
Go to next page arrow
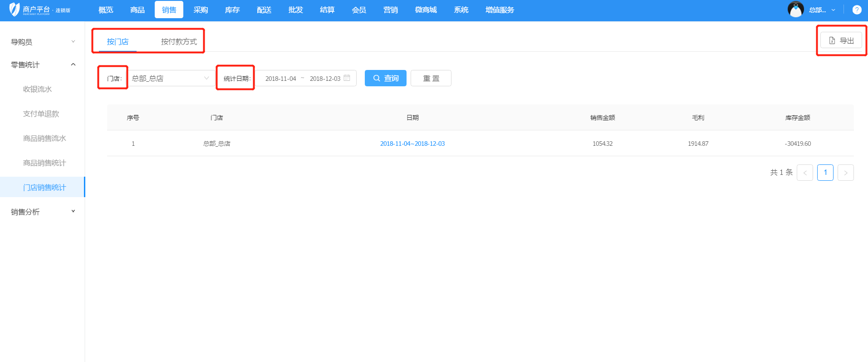(x=845, y=173)
